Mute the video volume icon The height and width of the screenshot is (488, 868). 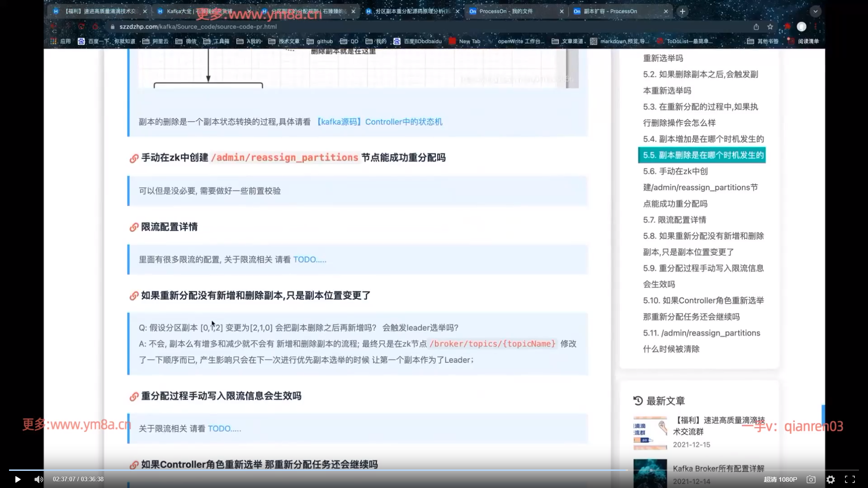39,479
